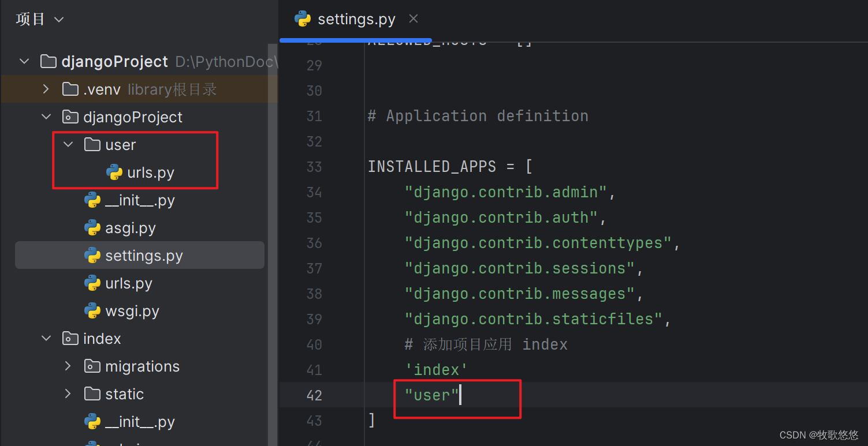The width and height of the screenshot is (868, 446).
Task: Click the user folder icon
Action: pyautogui.click(x=92, y=144)
